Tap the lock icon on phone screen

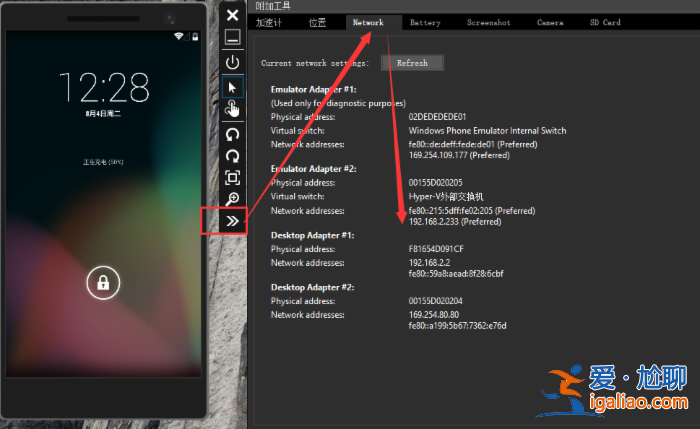point(101,283)
